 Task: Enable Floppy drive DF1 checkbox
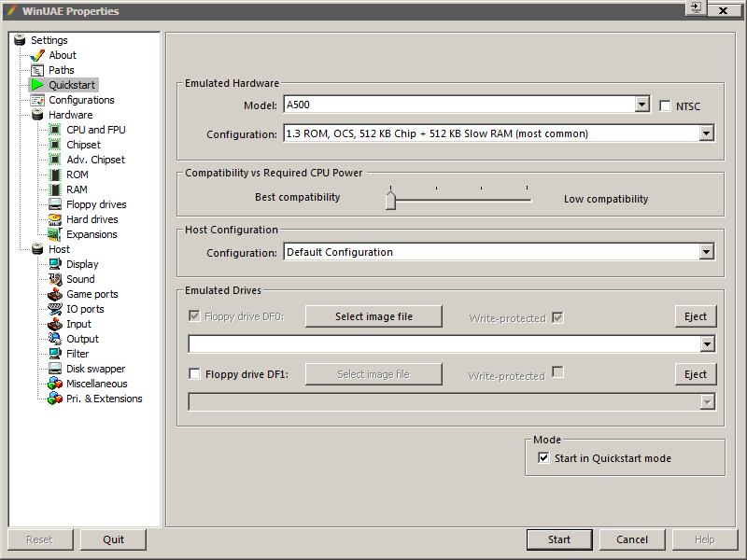[194, 374]
